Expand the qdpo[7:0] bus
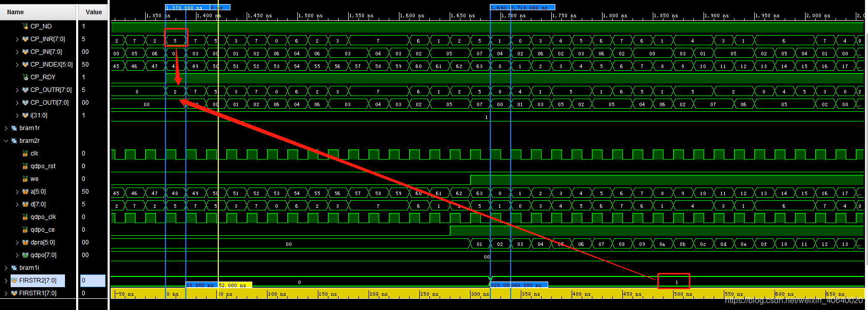This screenshot has width=868, height=310. [x=17, y=255]
